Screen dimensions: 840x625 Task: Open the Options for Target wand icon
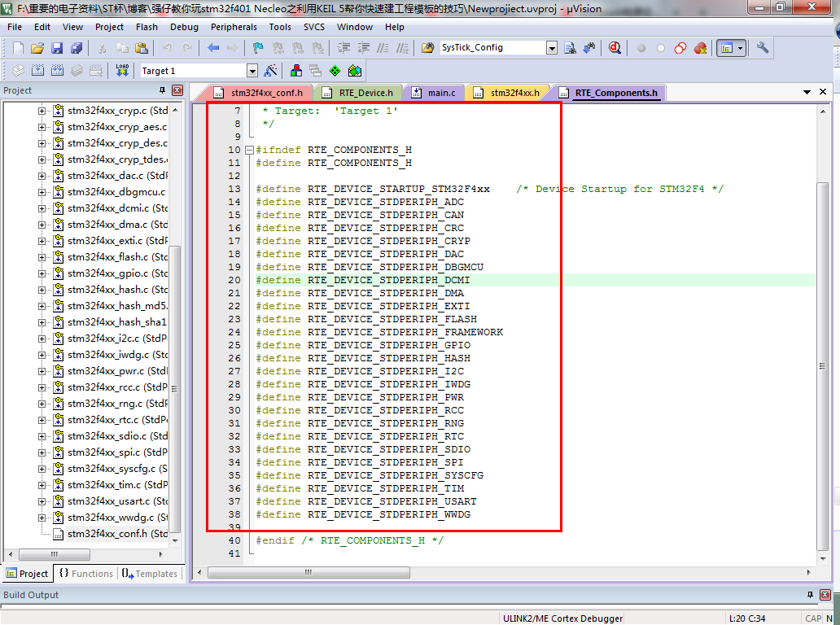point(270,71)
